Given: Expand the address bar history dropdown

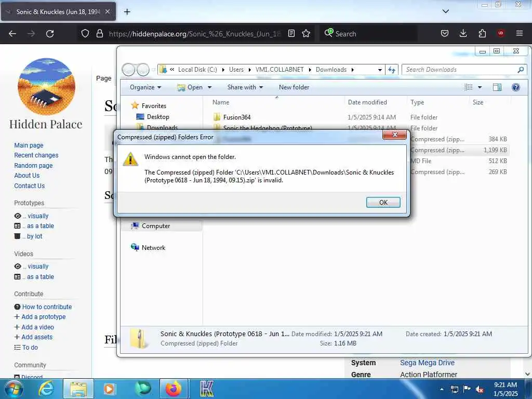Looking at the screenshot, I should coord(380,70).
